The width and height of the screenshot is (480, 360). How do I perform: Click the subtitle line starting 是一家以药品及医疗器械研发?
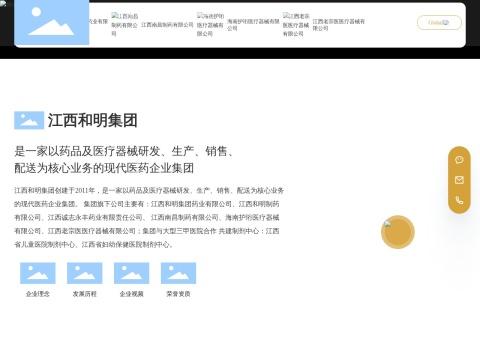coord(124,151)
